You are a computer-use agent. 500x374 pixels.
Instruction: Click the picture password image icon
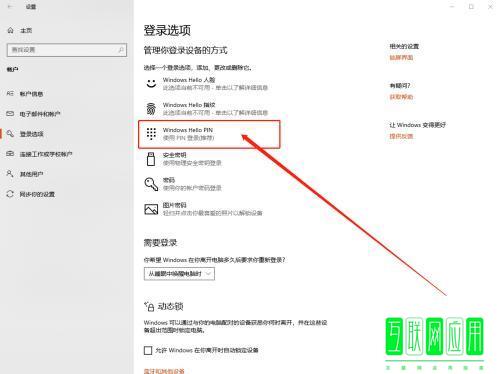click(x=151, y=209)
